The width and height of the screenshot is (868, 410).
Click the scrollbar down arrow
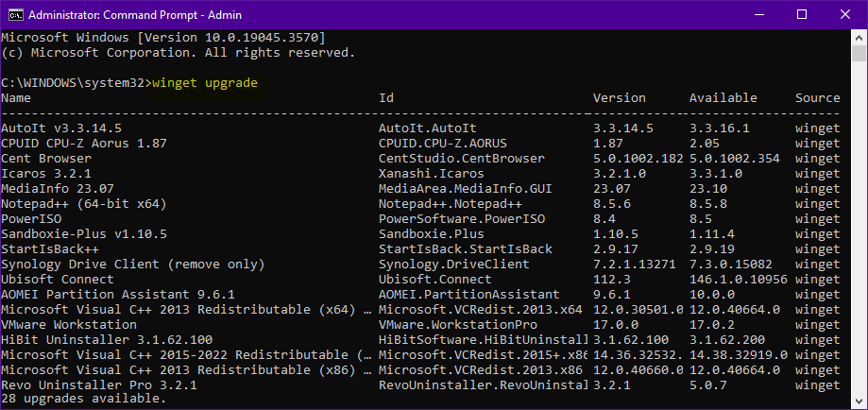[x=858, y=401]
